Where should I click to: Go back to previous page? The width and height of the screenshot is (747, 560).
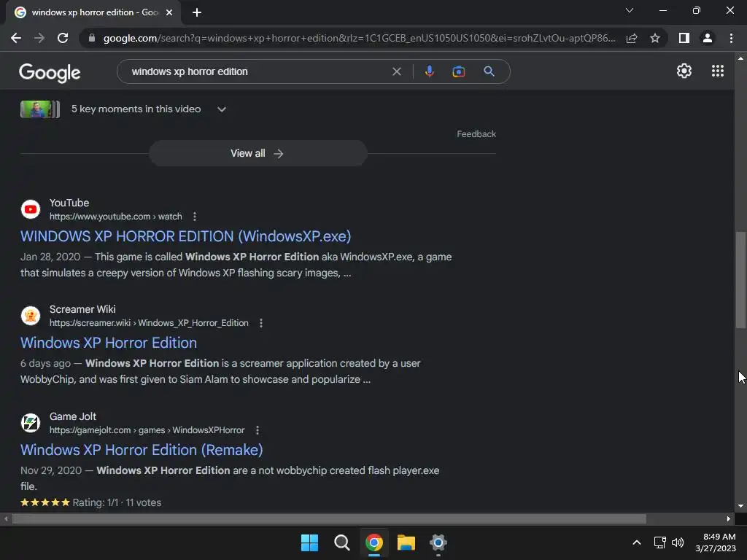(16, 38)
